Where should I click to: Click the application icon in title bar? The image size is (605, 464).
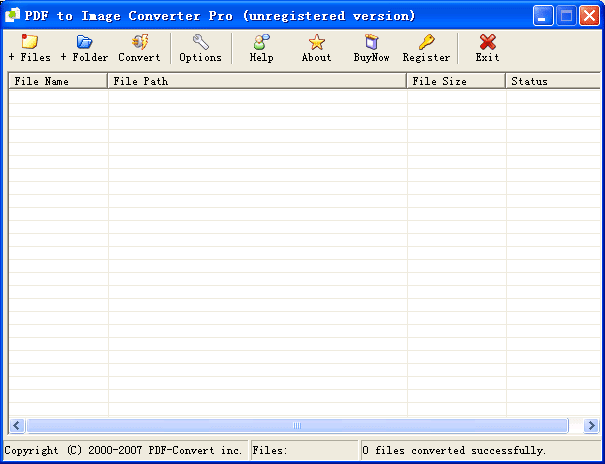(x=12, y=15)
